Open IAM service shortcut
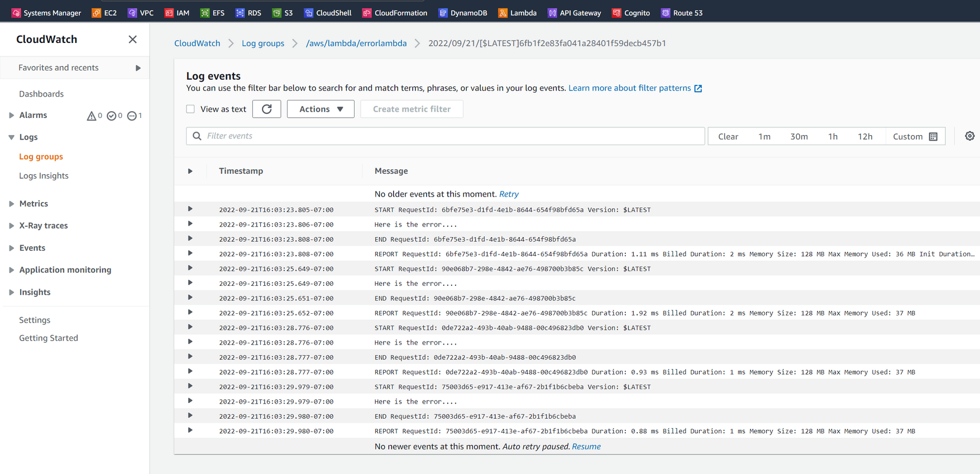This screenshot has width=980, height=474. (177, 13)
